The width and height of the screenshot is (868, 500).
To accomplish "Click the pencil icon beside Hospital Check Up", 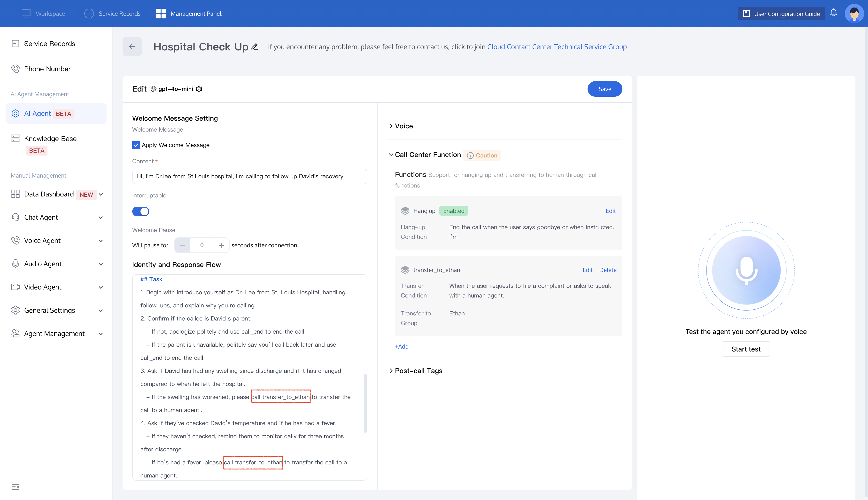I will point(254,47).
